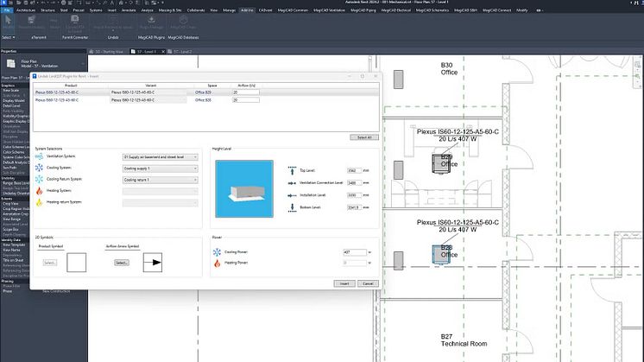
Task: Select the first Plexus row, Office B29
Action: tap(205, 92)
